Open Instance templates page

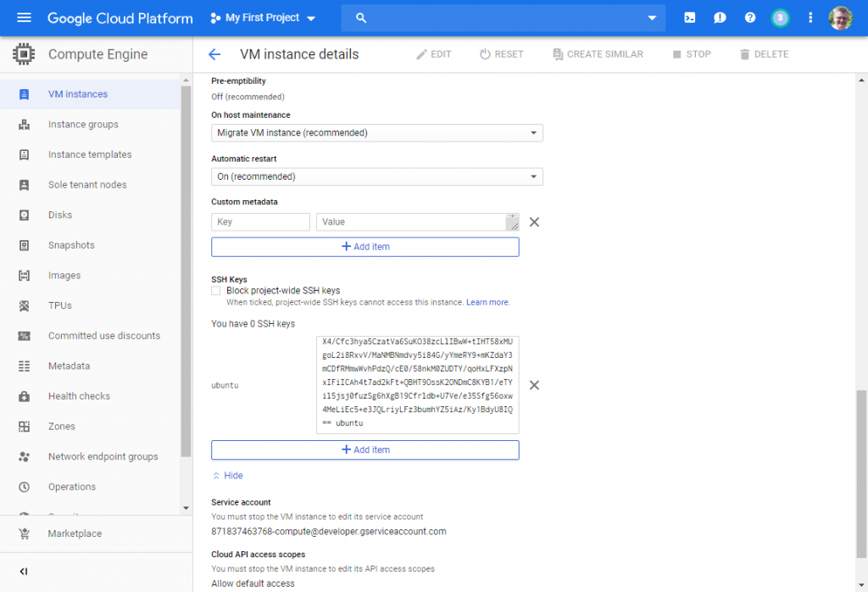pos(90,154)
